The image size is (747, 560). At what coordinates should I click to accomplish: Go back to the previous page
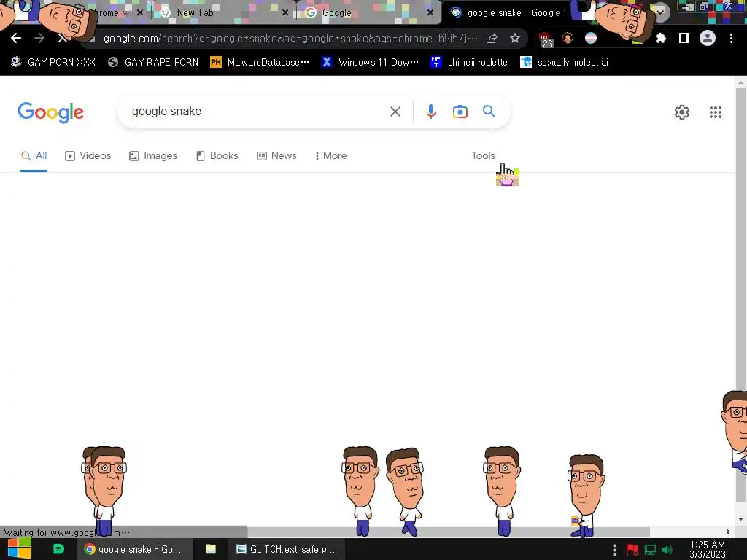point(16,38)
